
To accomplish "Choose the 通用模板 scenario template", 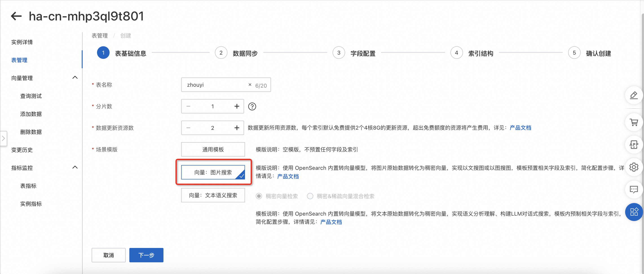I will coord(213,150).
